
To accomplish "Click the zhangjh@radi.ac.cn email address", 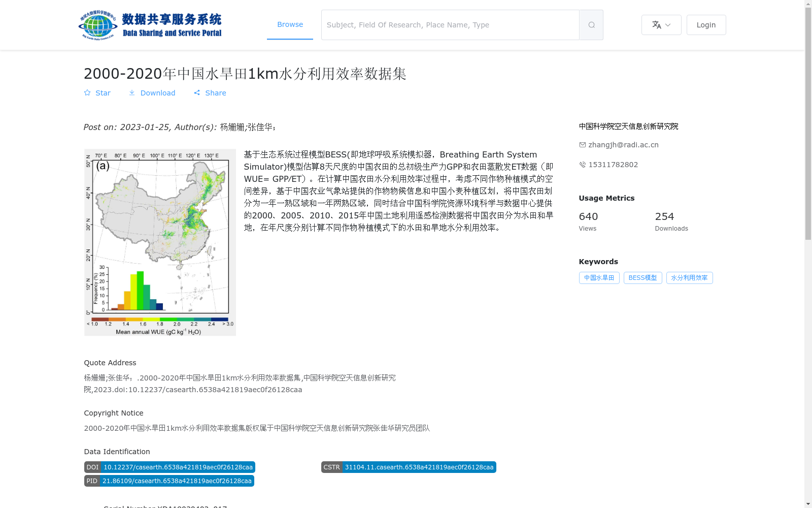I will 623,145.
